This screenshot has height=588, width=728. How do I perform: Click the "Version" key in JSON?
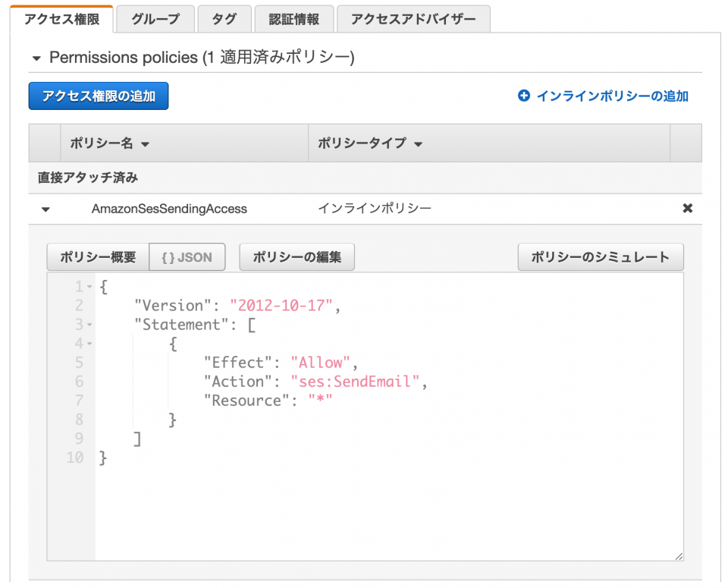click(172, 306)
